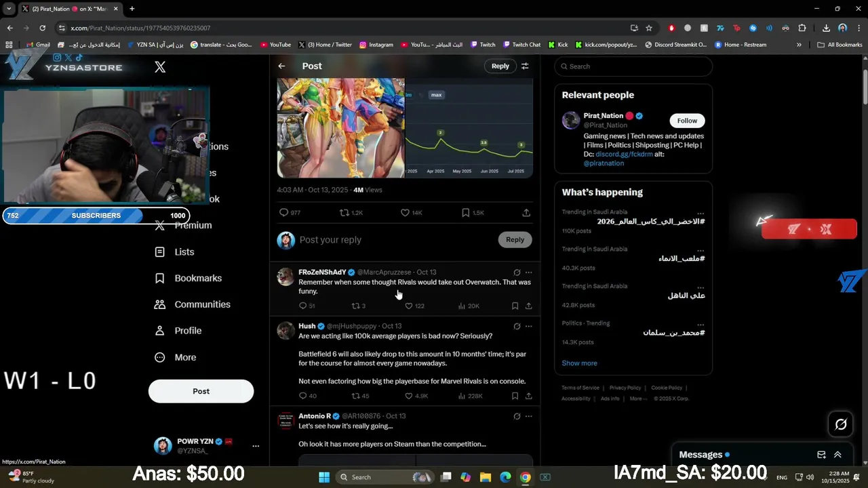Open Communities in the sidebar

click(192, 304)
